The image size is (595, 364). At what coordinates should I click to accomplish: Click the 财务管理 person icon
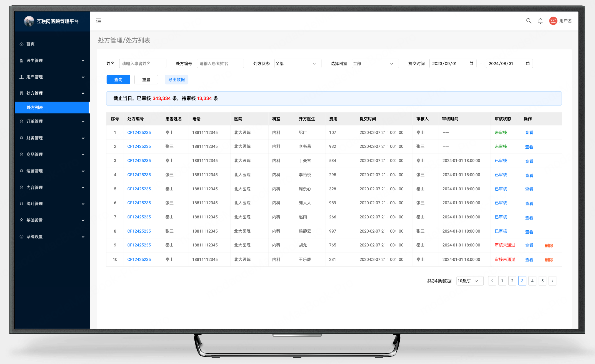click(x=21, y=138)
